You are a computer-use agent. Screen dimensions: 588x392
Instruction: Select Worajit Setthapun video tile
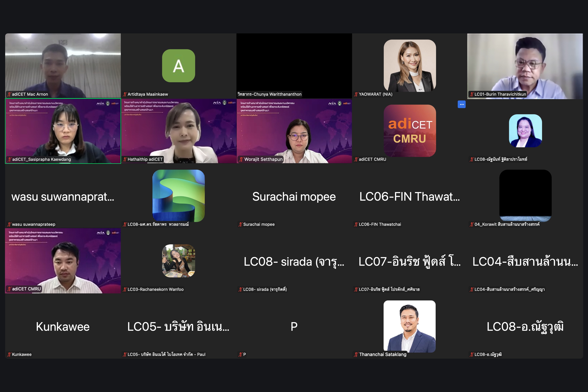tap(294, 131)
